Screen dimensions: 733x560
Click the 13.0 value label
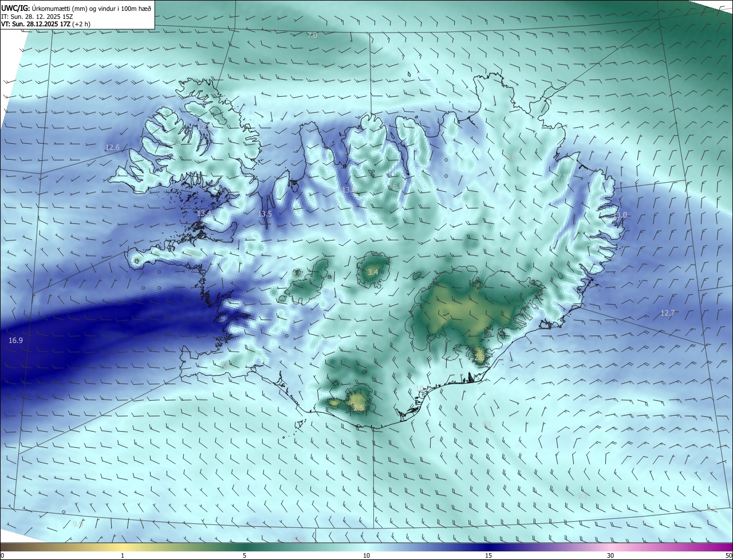click(621, 215)
